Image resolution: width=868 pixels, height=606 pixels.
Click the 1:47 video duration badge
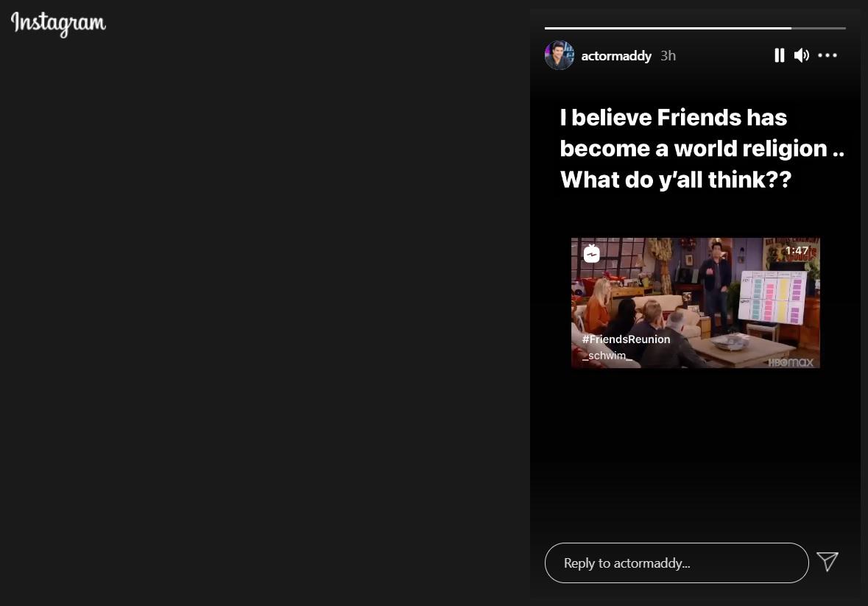[797, 250]
